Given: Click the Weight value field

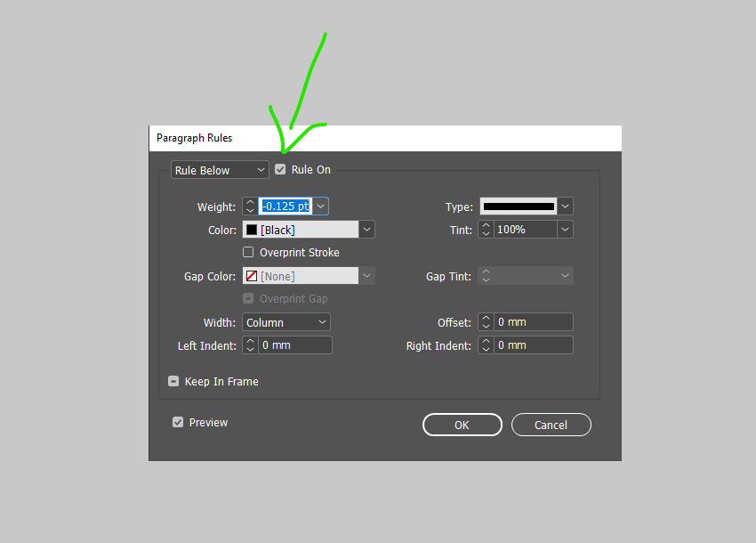Looking at the screenshot, I should [286, 207].
